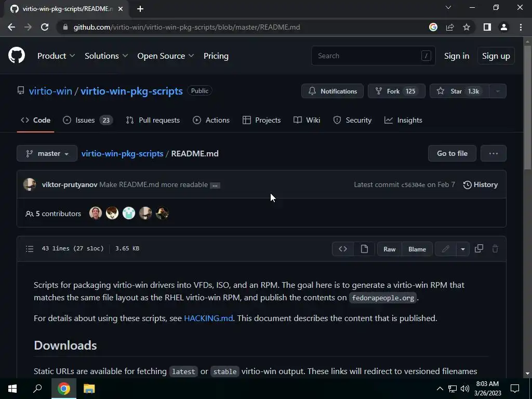Open the more file actions ellipsis button

494,153
